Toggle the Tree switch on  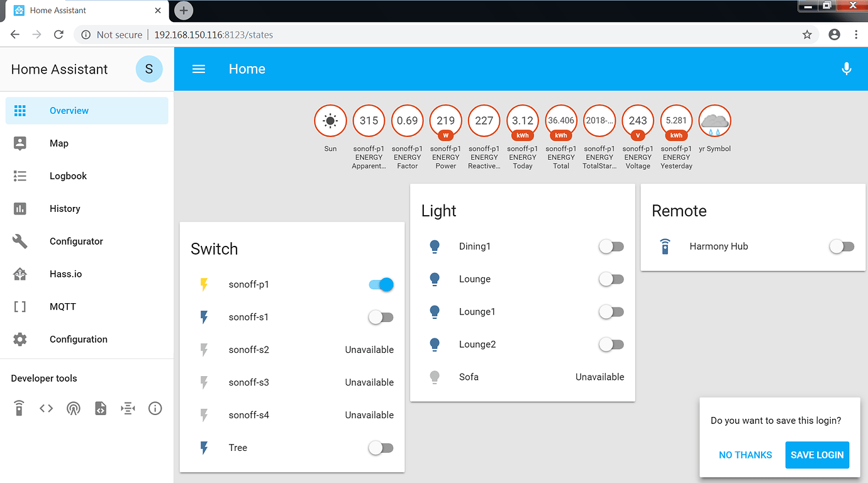[x=381, y=448]
